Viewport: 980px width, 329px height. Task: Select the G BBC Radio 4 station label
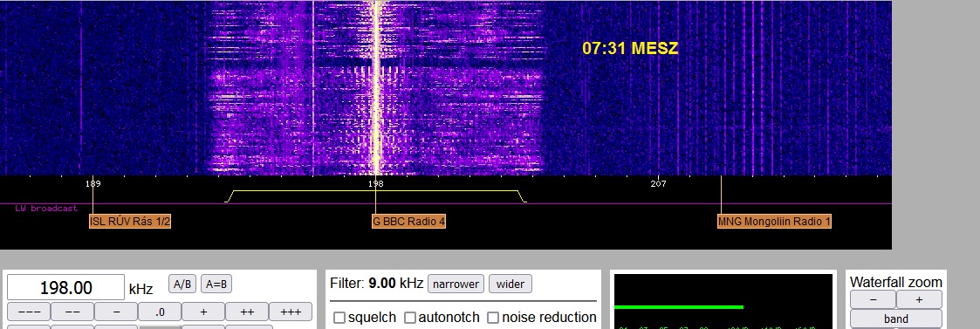(x=408, y=222)
